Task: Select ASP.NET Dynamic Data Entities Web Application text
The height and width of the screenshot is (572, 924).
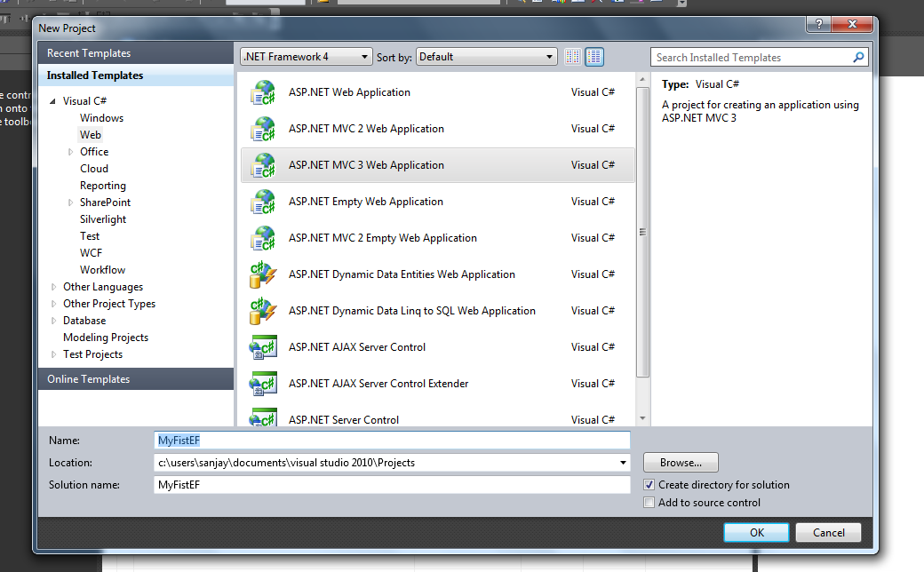Action: point(402,274)
